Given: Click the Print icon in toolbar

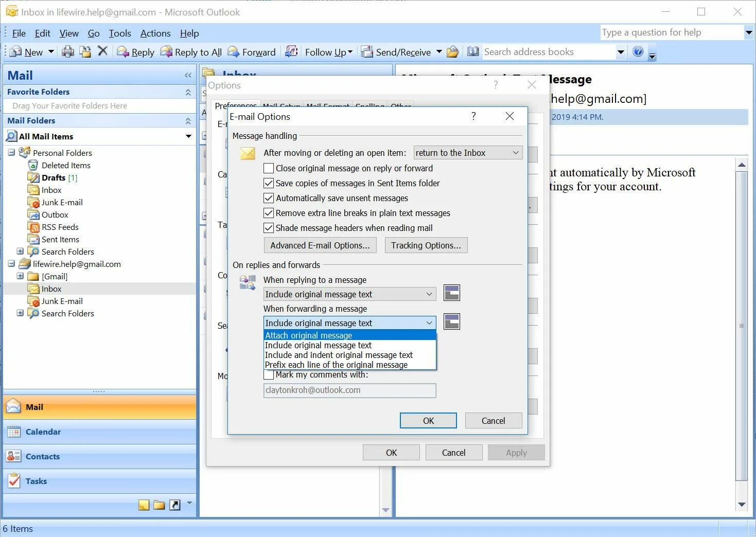Looking at the screenshot, I should [67, 51].
